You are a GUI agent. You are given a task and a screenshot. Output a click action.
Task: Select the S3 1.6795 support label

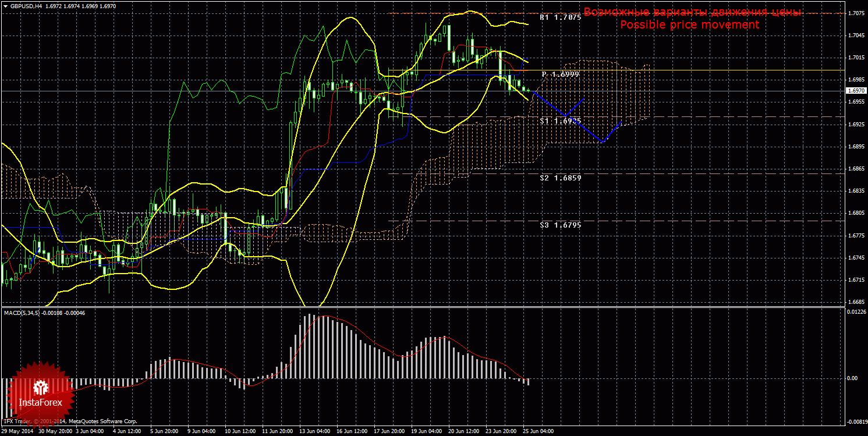pyautogui.click(x=560, y=225)
